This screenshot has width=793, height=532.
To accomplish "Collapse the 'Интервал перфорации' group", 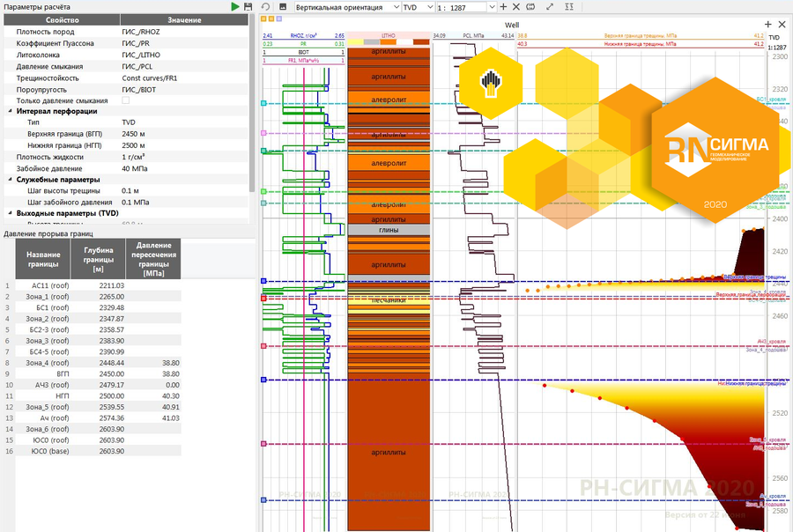I will [10, 112].
